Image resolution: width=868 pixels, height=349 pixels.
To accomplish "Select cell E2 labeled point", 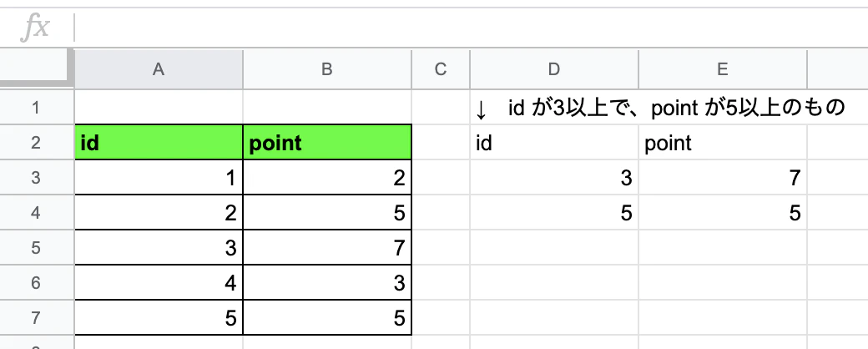I will (x=723, y=143).
